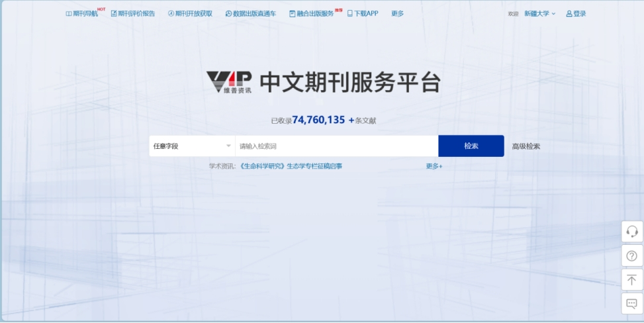Click the 74,760,135 literature count
The height and width of the screenshot is (323, 644).
(x=319, y=120)
